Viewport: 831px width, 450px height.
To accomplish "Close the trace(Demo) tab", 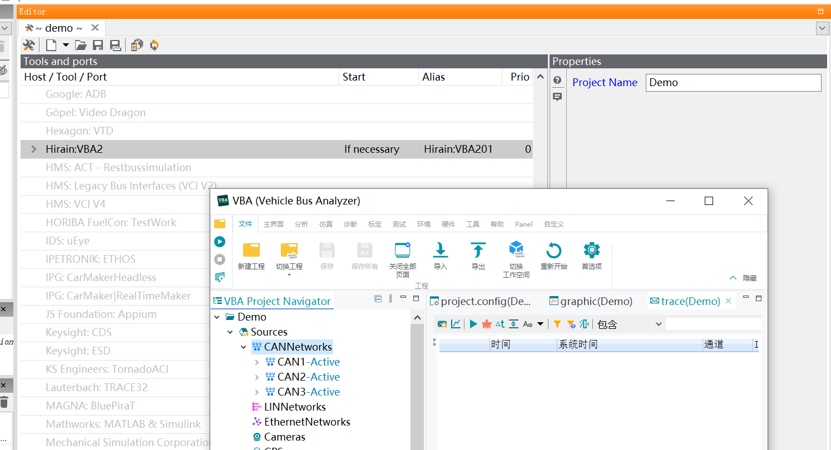I will pos(729,301).
